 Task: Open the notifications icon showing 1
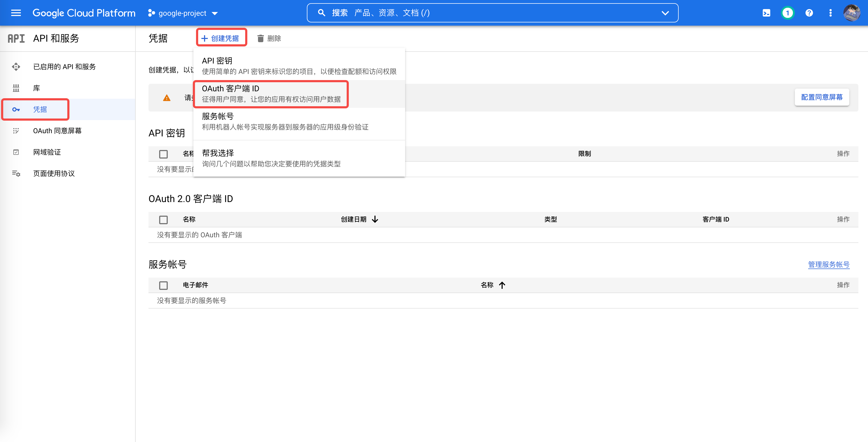pos(787,13)
